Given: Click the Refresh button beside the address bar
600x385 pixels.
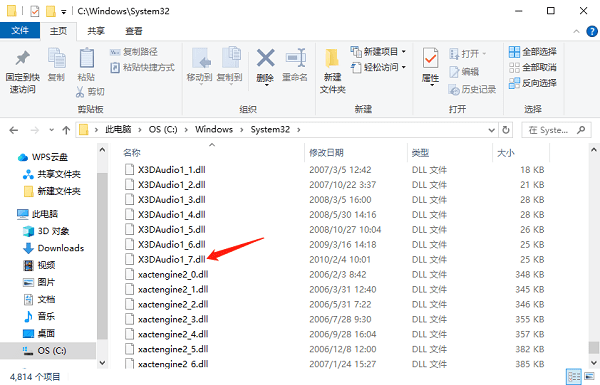Looking at the screenshot, I should point(506,130).
